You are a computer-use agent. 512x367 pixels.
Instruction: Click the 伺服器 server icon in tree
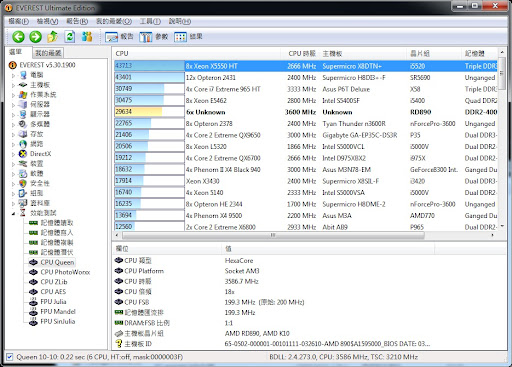click(x=23, y=104)
